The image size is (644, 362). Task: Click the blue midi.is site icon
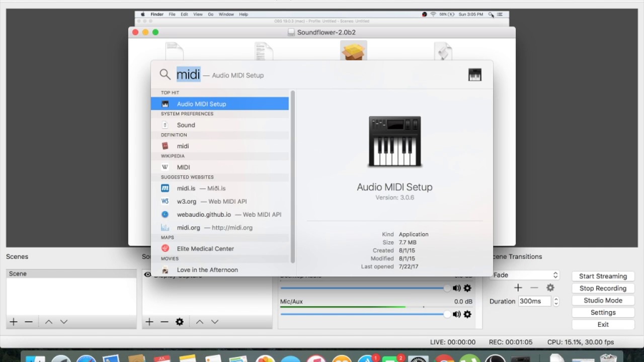pos(165,188)
